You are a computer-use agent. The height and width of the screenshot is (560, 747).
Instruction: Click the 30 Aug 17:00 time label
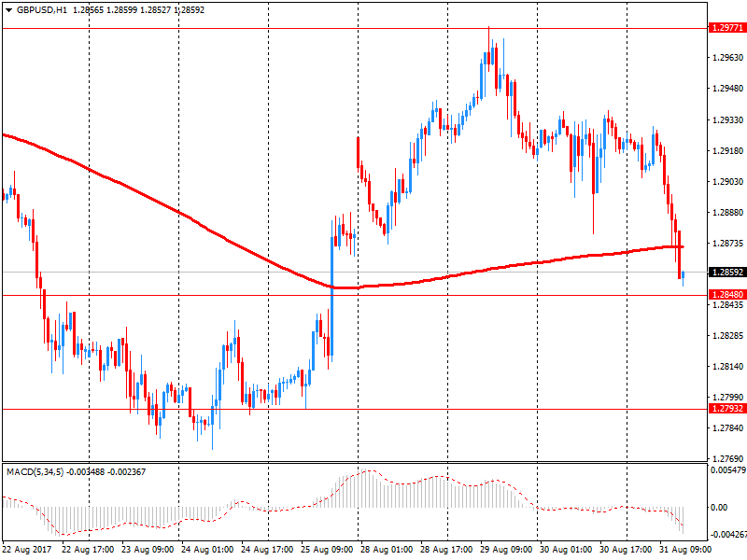[626, 550]
